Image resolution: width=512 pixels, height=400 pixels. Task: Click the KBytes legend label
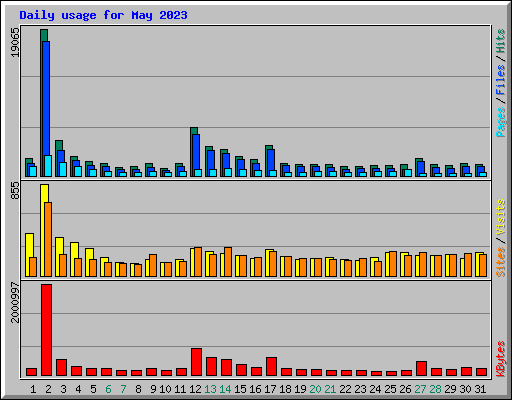[501, 359]
